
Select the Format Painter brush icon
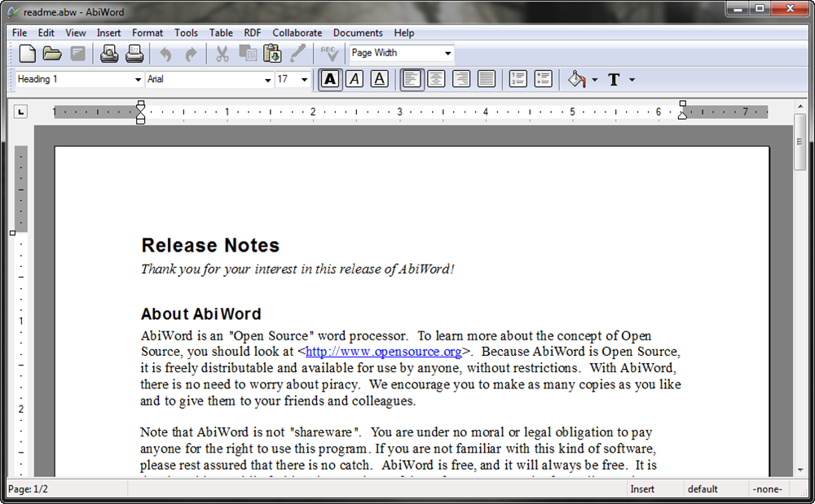297,54
